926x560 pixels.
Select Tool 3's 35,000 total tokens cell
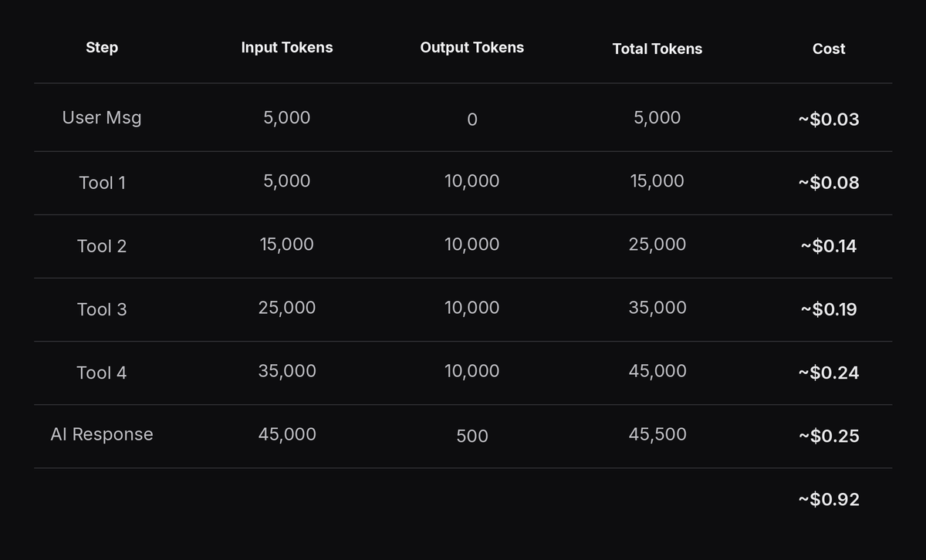(x=657, y=307)
